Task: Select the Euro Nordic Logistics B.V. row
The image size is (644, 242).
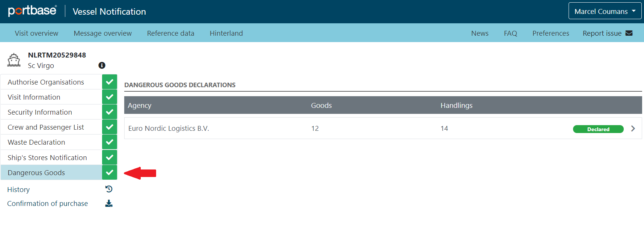Action: [x=383, y=128]
